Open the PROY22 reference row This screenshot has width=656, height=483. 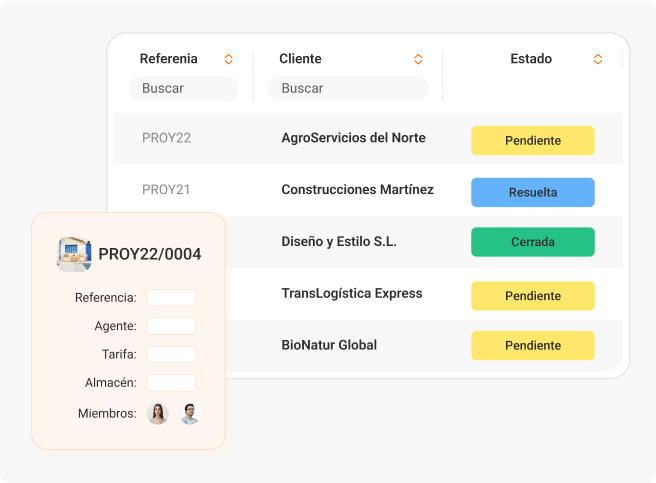click(x=166, y=138)
